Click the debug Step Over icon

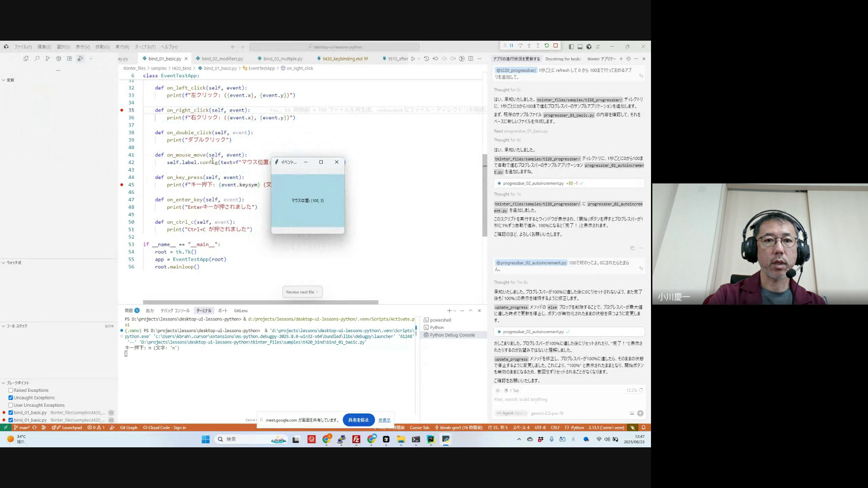click(x=520, y=46)
